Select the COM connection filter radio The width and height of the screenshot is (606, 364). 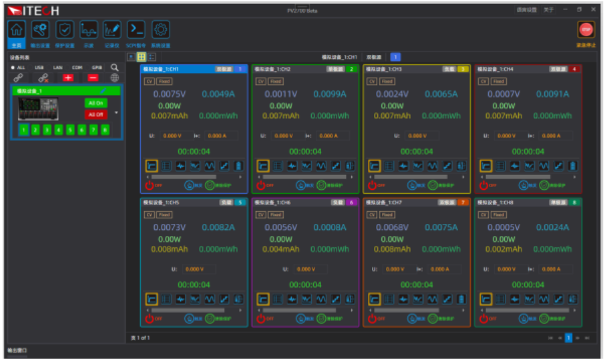click(77, 68)
